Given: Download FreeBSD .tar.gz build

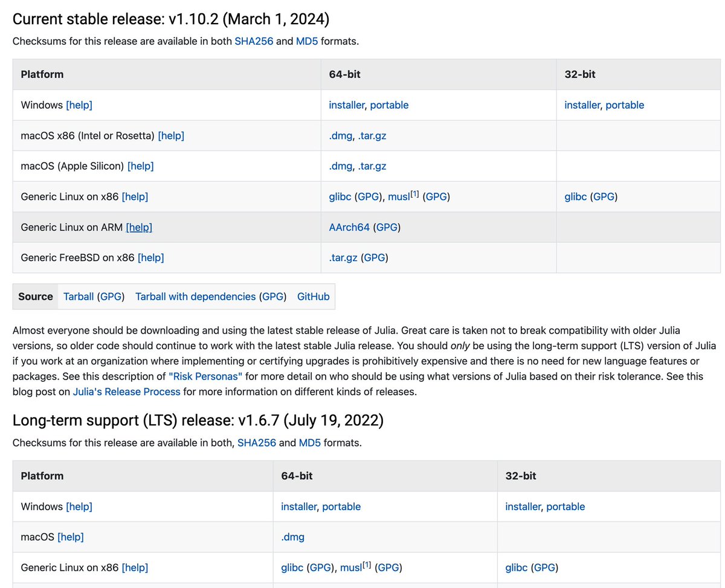Looking at the screenshot, I should pos(343,257).
